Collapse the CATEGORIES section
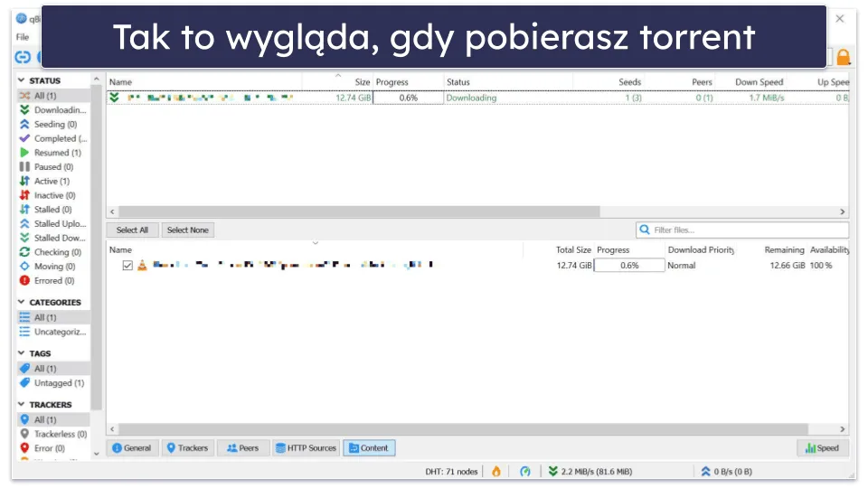This screenshot has width=868, height=488. pos(21,302)
